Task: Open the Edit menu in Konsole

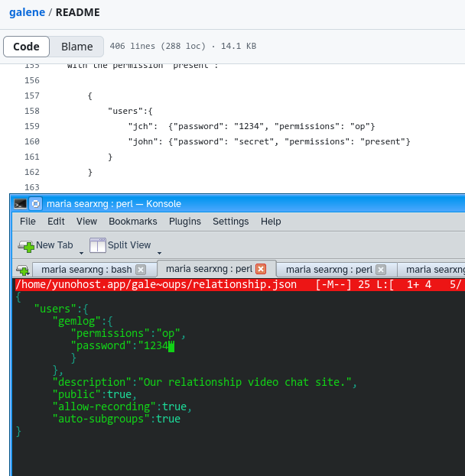Action: [56, 222]
